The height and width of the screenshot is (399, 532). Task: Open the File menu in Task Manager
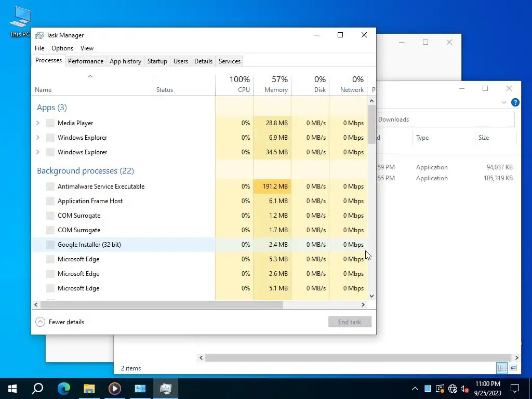[x=39, y=48]
